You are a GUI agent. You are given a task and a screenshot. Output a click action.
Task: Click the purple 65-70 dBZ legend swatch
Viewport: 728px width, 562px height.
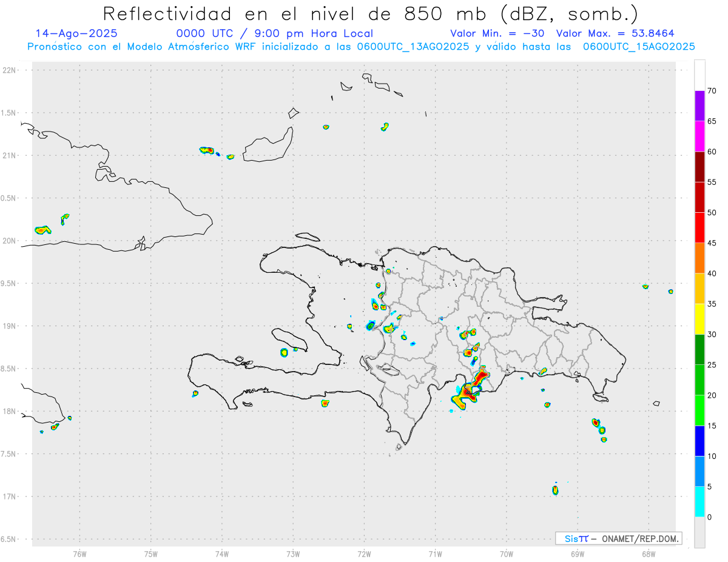[699, 106]
